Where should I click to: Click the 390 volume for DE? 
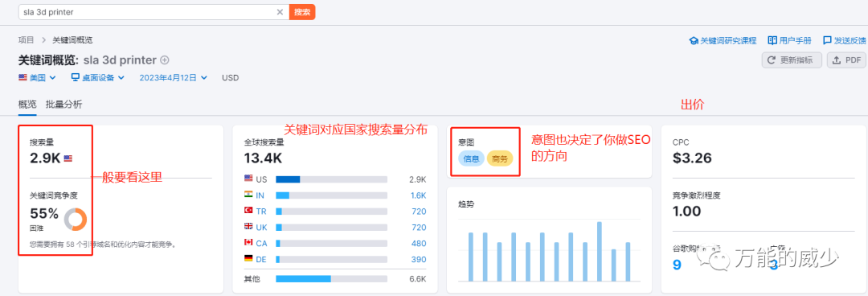[x=419, y=260]
